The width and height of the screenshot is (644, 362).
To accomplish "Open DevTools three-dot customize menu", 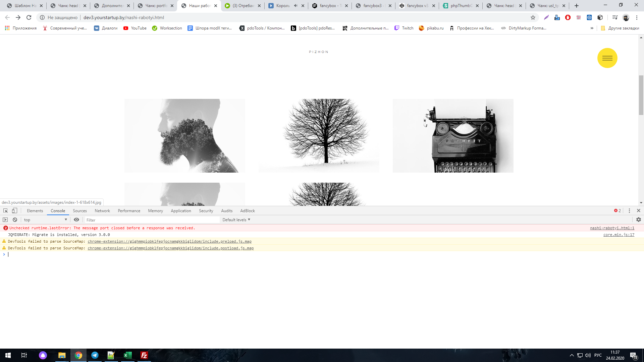I will 629,210.
